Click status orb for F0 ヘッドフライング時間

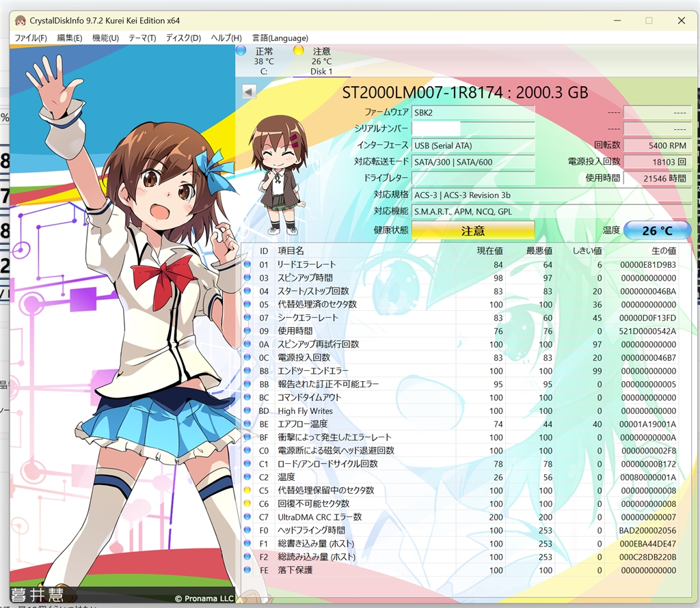[x=247, y=529]
